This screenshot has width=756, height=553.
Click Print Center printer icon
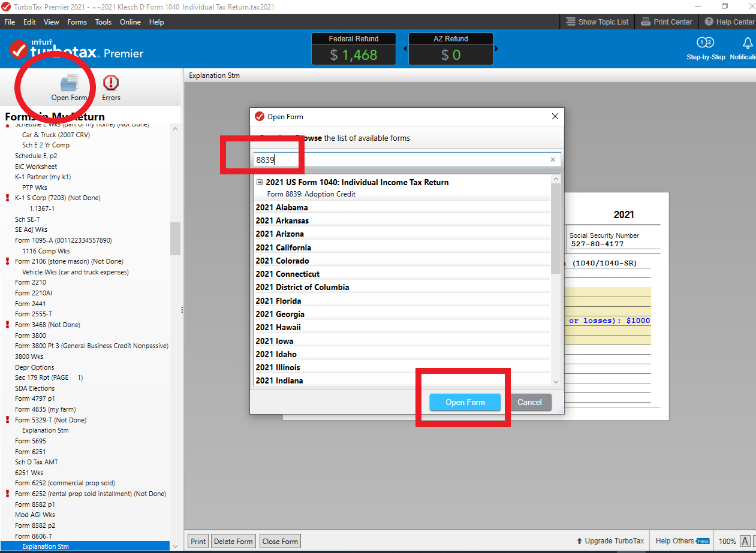(646, 22)
